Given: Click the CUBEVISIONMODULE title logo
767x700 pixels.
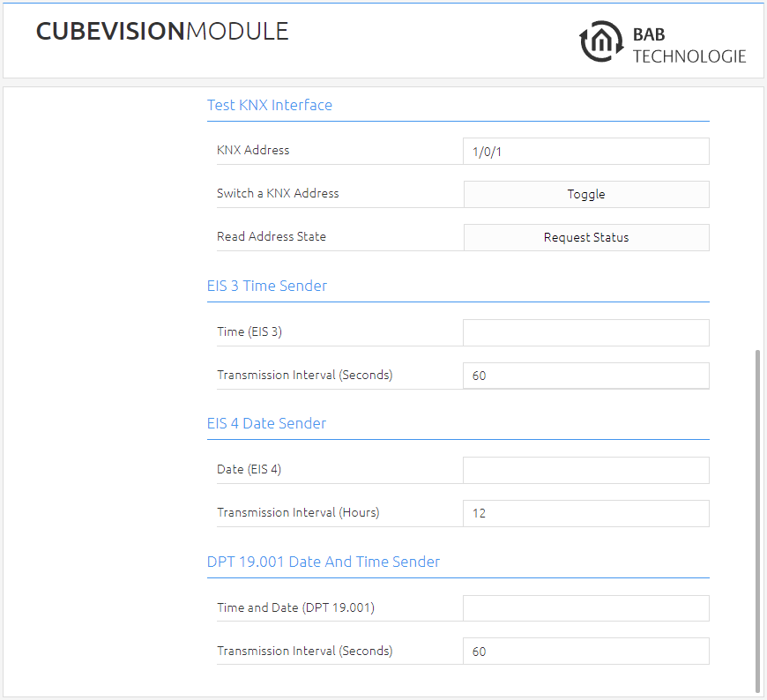Looking at the screenshot, I should [x=162, y=32].
